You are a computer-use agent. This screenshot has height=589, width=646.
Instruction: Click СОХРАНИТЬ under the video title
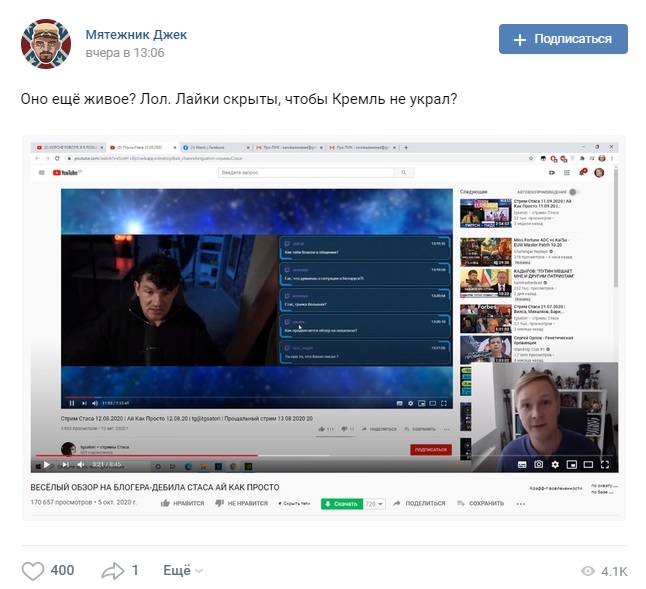(x=480, y=503)
